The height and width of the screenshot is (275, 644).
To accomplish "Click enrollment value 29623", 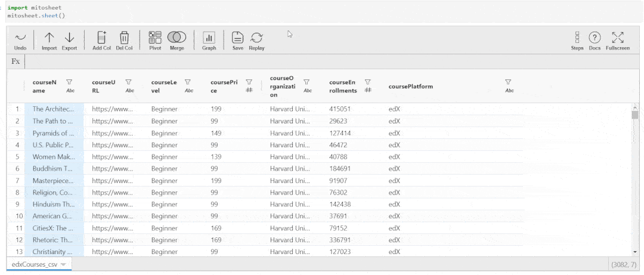I will click(338, 121).
